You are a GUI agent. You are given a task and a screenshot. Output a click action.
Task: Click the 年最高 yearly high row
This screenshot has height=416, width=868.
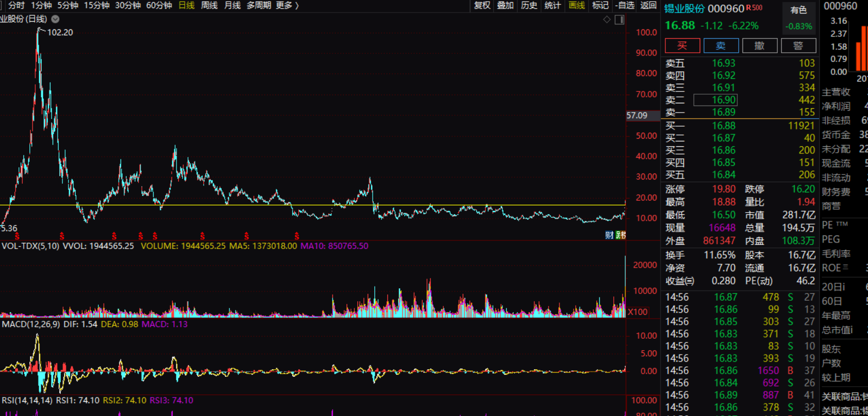(836, 315)
